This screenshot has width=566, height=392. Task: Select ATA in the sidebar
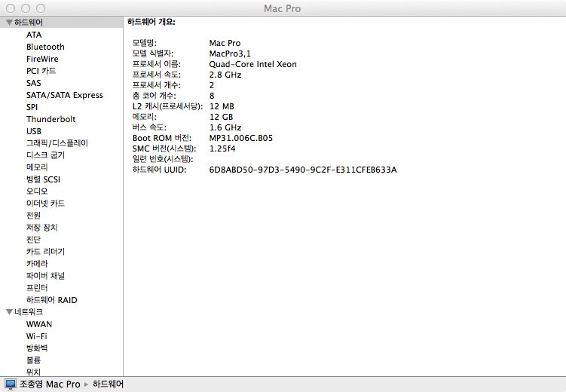click(34, 35)
